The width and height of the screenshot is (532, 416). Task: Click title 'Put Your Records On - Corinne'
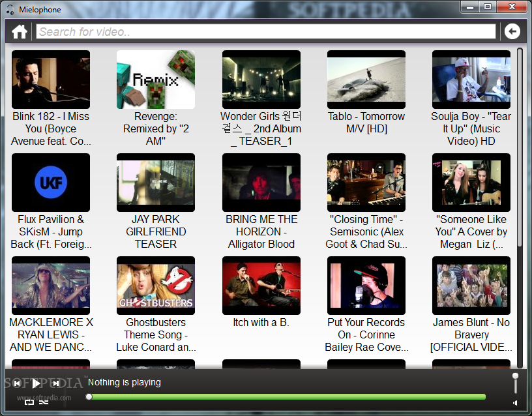(x=366, y=334)
